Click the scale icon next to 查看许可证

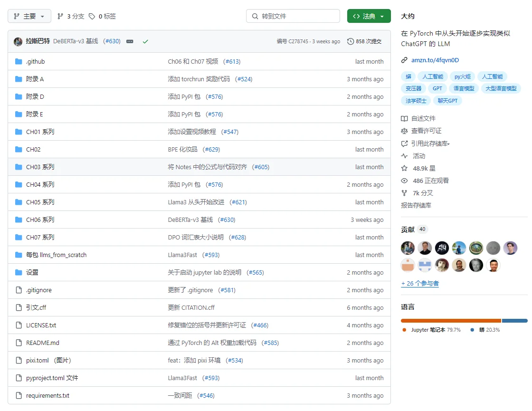(404, 131)
